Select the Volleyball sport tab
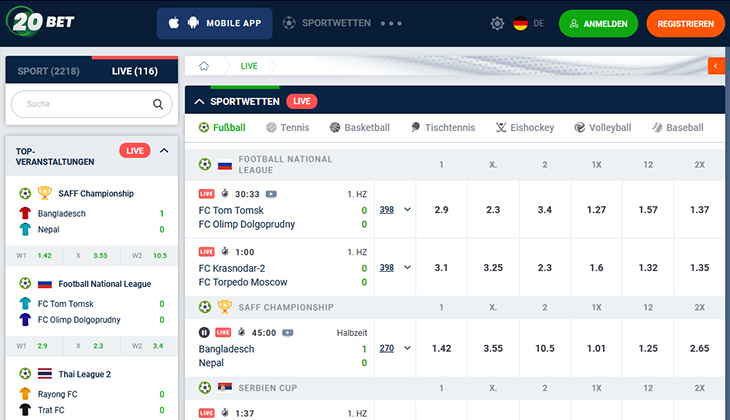Image resolution: width=730 pixels, height=420 pixels. (x=602, y=127)
